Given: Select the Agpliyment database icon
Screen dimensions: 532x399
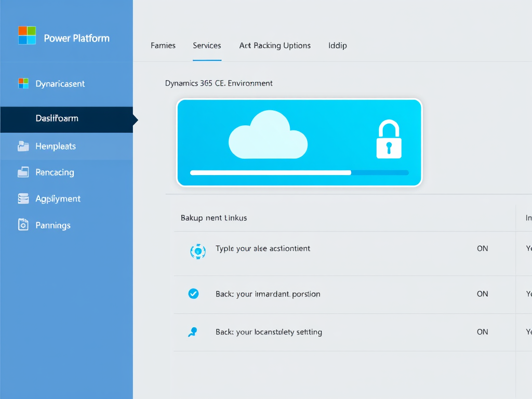Looking at the screenshot, I should [x=23, y=198].
